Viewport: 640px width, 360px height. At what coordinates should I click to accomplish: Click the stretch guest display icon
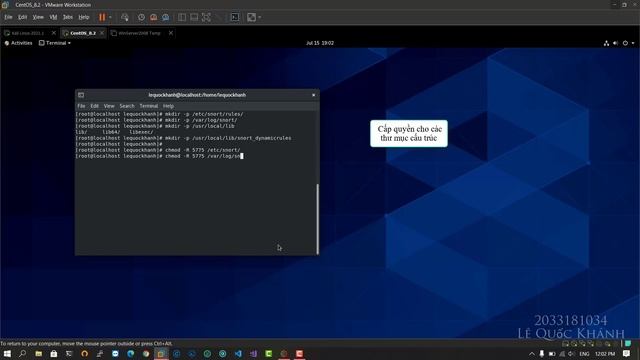click(x=251, y=17)
